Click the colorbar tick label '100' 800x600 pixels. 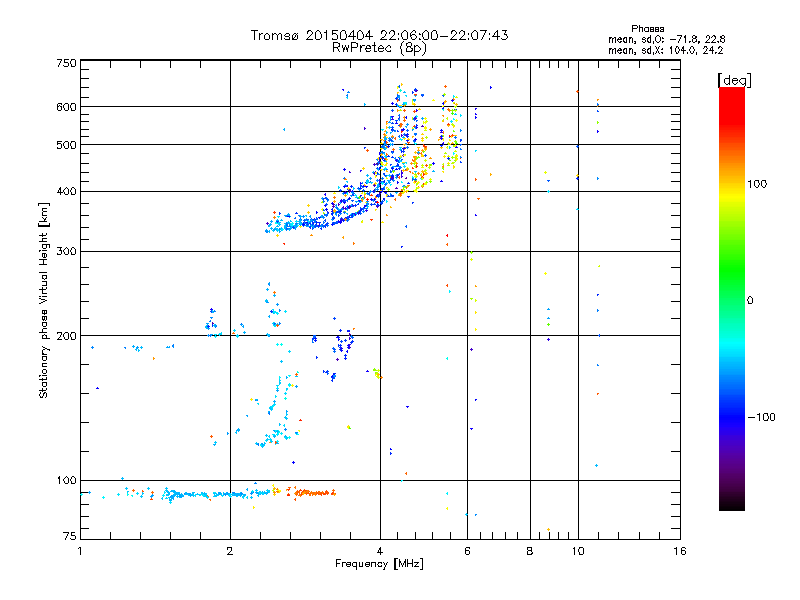(x=757, y=184)
